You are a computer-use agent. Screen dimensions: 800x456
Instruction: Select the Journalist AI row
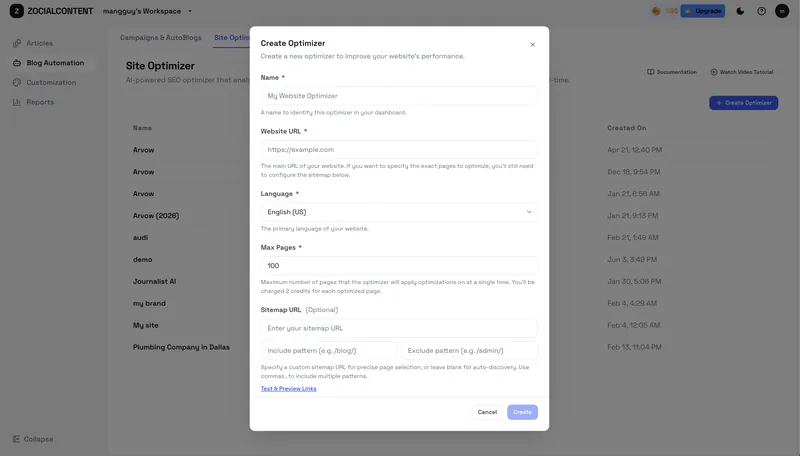[155, 282]
